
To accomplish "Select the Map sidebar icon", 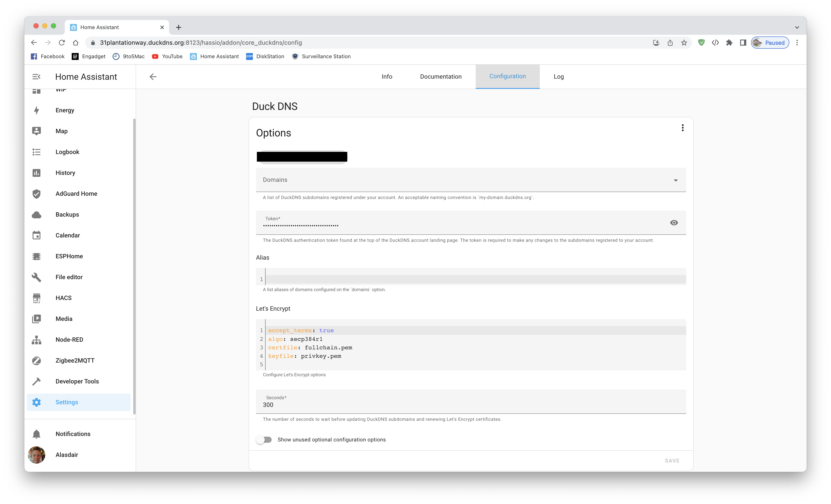I will pyautogui.click(x=37, y=131).
